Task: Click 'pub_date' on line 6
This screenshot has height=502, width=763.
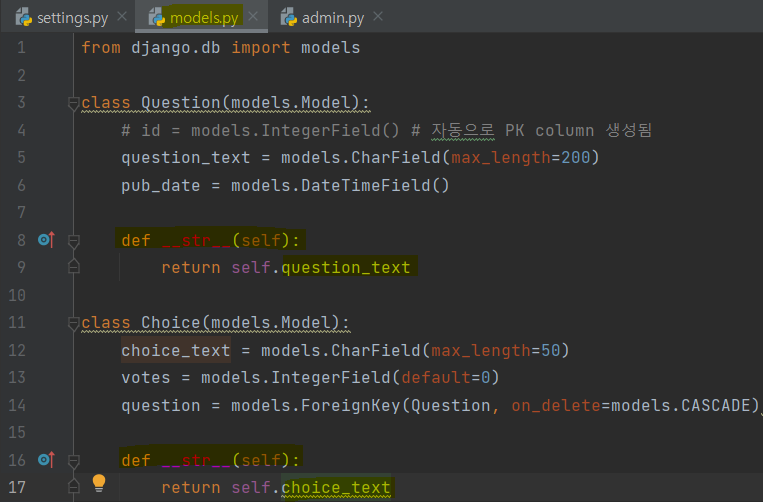Action: coord(161,186)
